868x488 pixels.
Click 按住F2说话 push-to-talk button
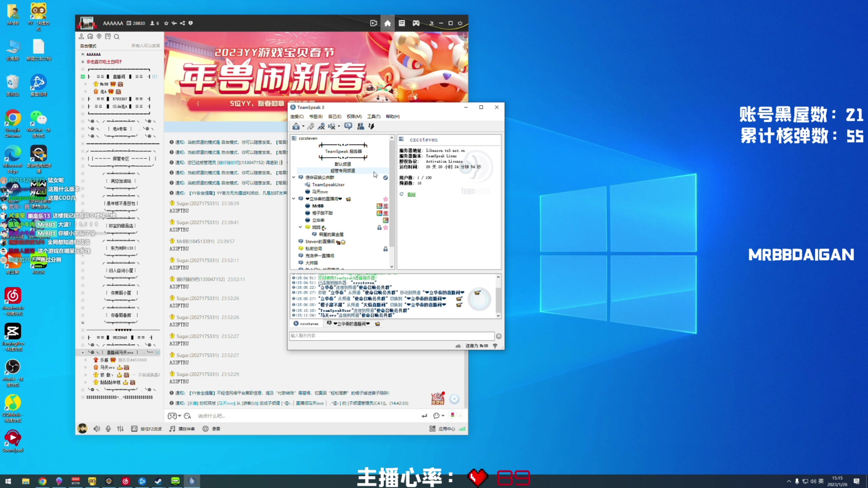tap(146, 429)
